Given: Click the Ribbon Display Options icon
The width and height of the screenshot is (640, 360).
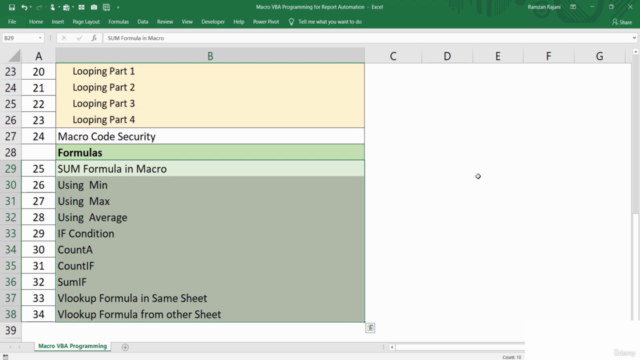Looking at the screenshot, I should point(573,7).
